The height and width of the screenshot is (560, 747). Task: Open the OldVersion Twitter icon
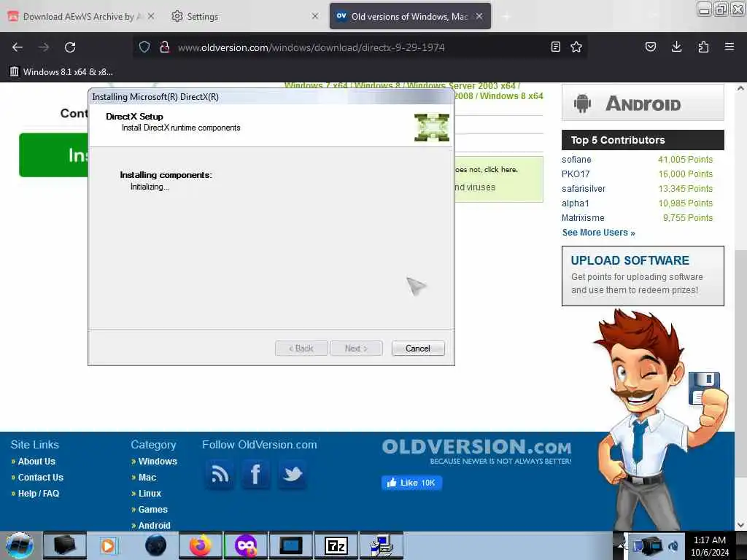coord(292,474)
